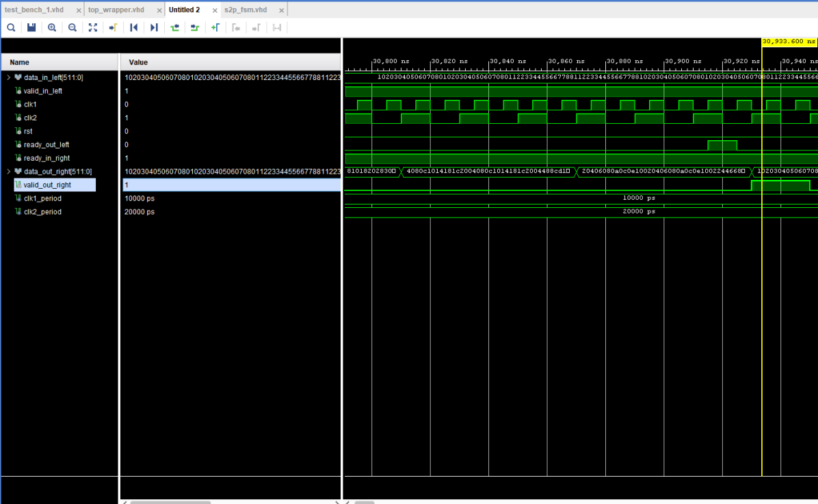Close the test_bench_1.vhd tab
This screenshot has width=818, height=504.
[x=79, y=10]
